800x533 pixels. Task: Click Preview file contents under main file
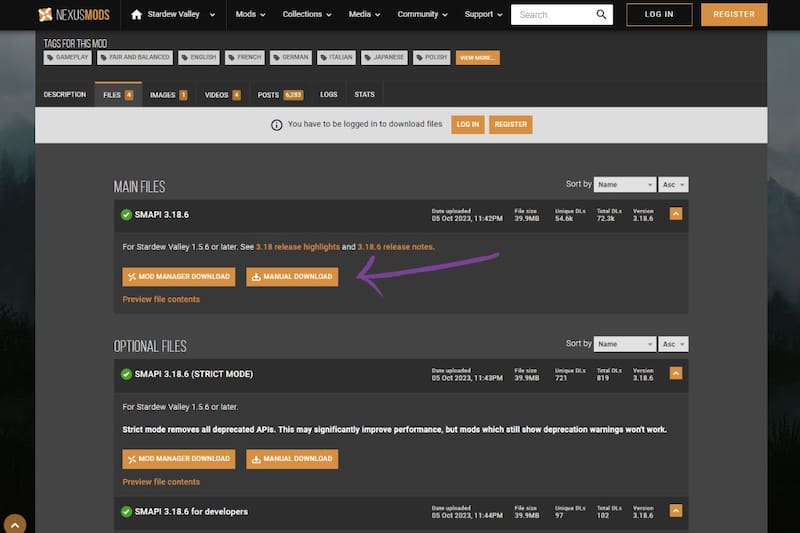click(161, 299)
